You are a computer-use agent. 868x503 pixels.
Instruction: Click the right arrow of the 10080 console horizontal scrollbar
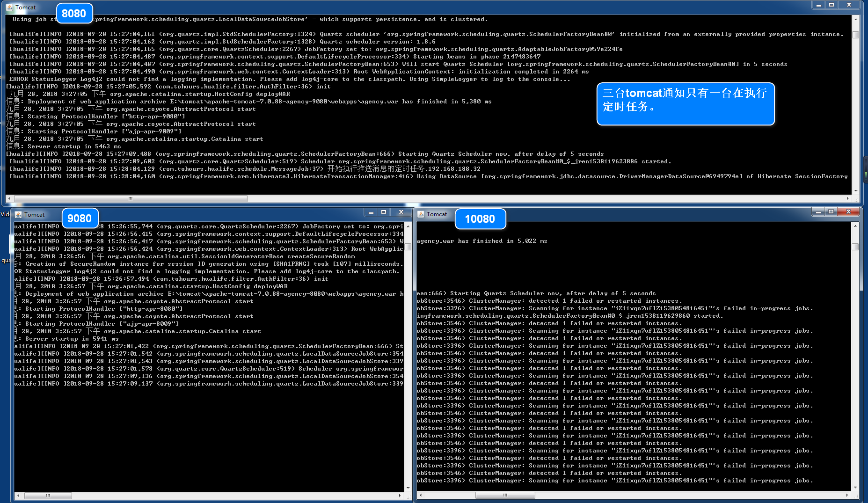(x=847, y=495)
